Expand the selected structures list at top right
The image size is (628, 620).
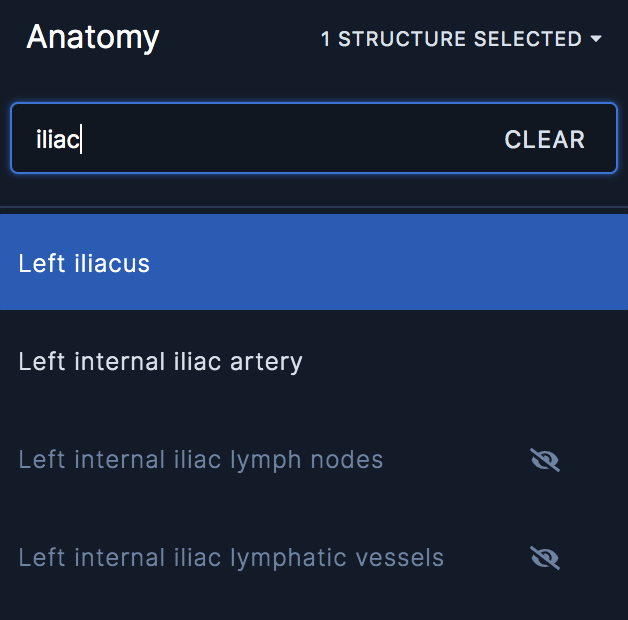[x=461, y=39]
